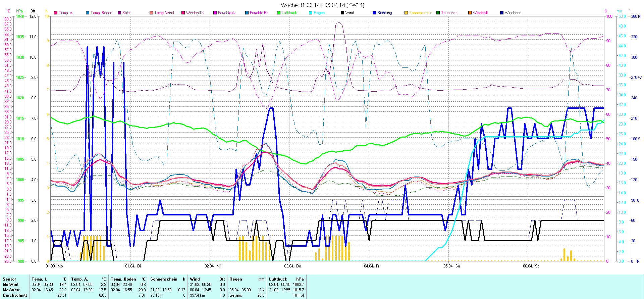Click the Windchill X legend entry
This screenshot has width=644, height=299.
coord(195,13)
